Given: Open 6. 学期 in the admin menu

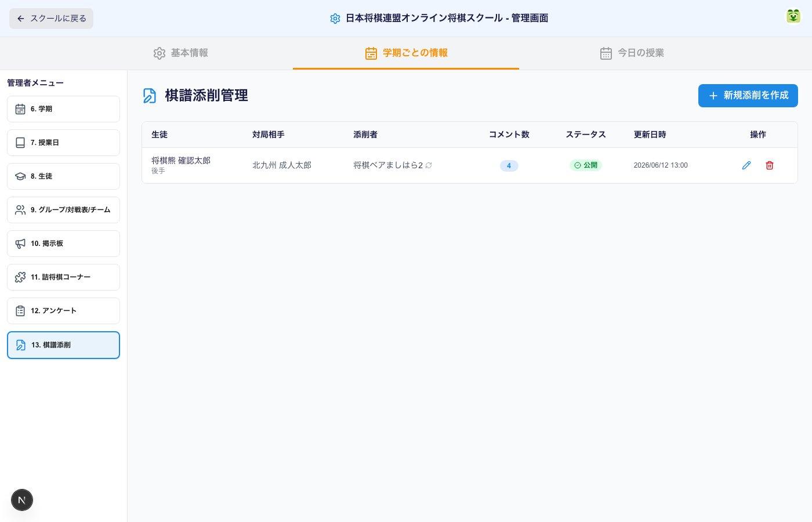Looking at the screenshot, I should click(63, 109).
